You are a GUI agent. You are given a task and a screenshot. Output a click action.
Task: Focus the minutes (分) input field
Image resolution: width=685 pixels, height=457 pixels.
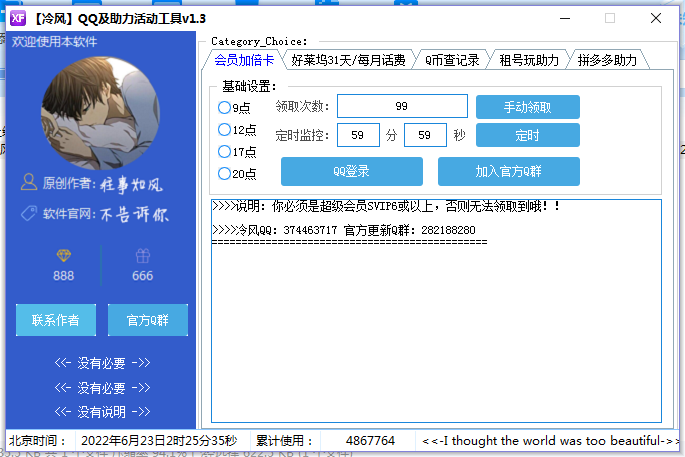point(358,135)
